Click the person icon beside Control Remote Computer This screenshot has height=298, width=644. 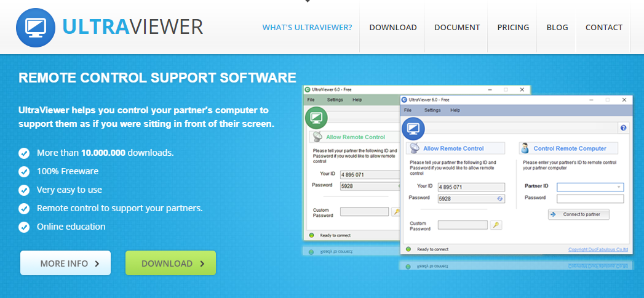525,148
